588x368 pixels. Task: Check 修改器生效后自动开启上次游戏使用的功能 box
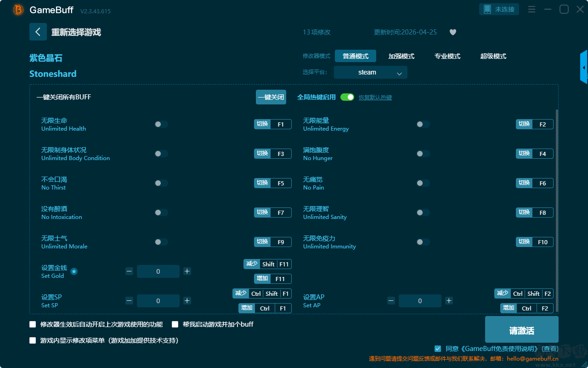pos(33,324)
